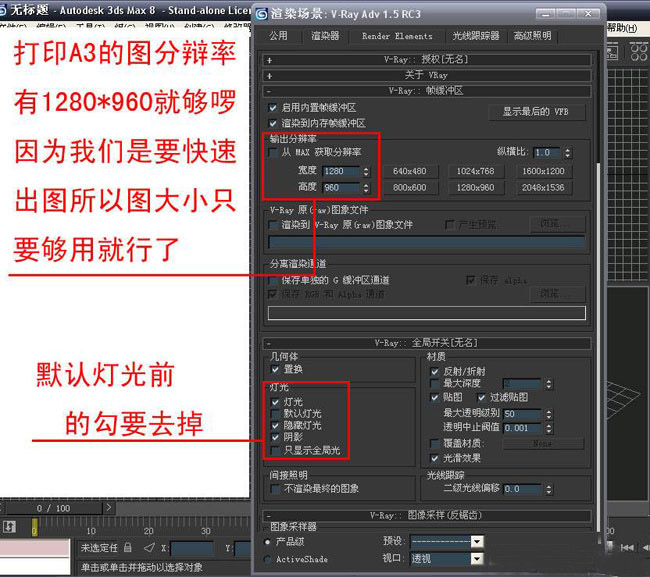Enable 渲染到 V-Ray raw 图象文件 checkbox

pos(273,225)
